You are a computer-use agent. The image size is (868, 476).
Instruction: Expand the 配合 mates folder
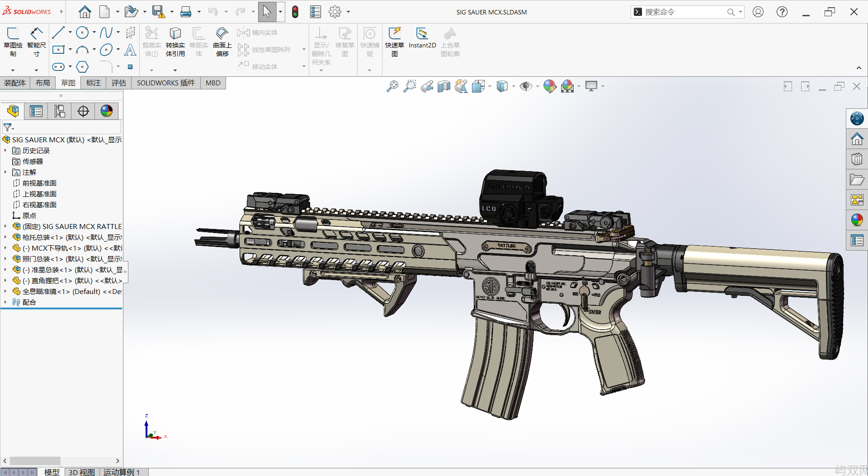[5, 302]
